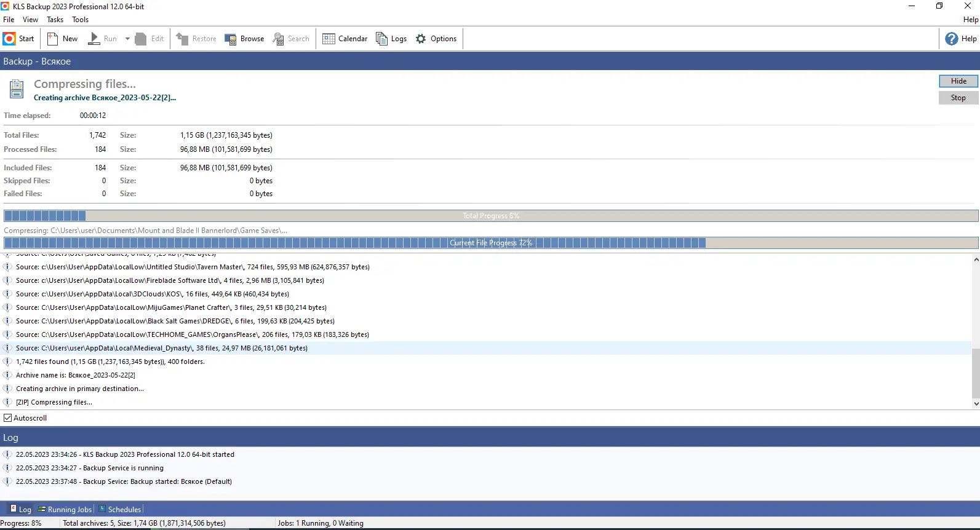Select the Medieval_Dynasty source log entry
The width and height of the screenshot is (980, 530).
(486, 348)
